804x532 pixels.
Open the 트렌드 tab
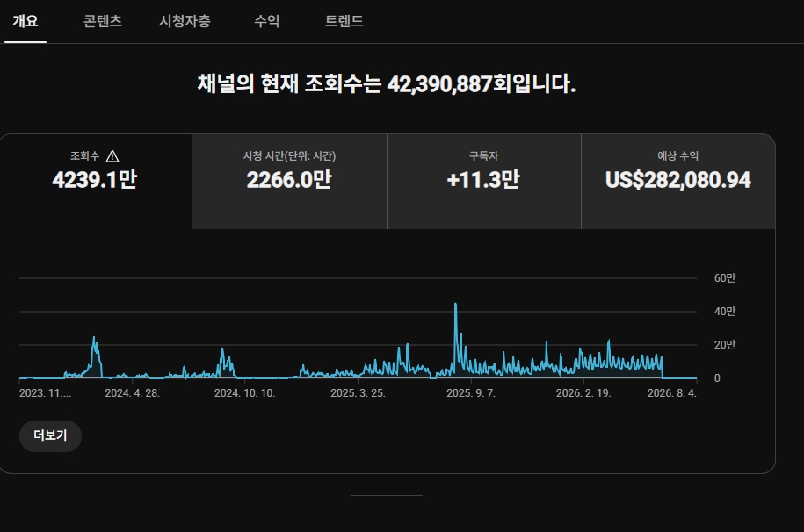tap(344, 21)
